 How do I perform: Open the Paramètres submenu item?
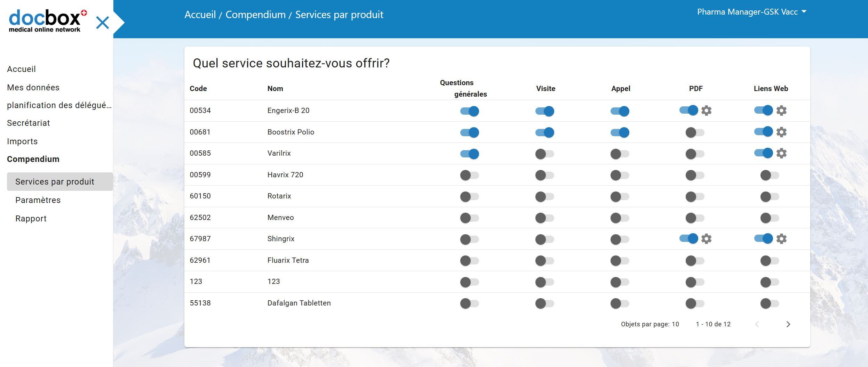click(x=38, y=200)
